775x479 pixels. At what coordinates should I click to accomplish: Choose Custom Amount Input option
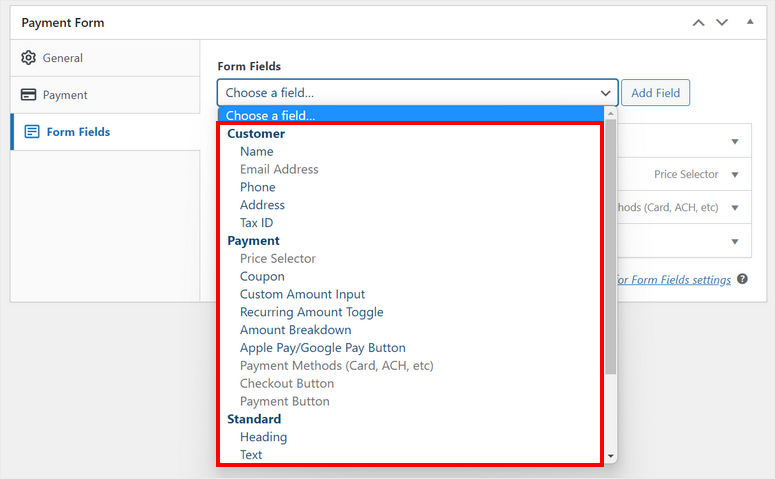tap(302, 294)
